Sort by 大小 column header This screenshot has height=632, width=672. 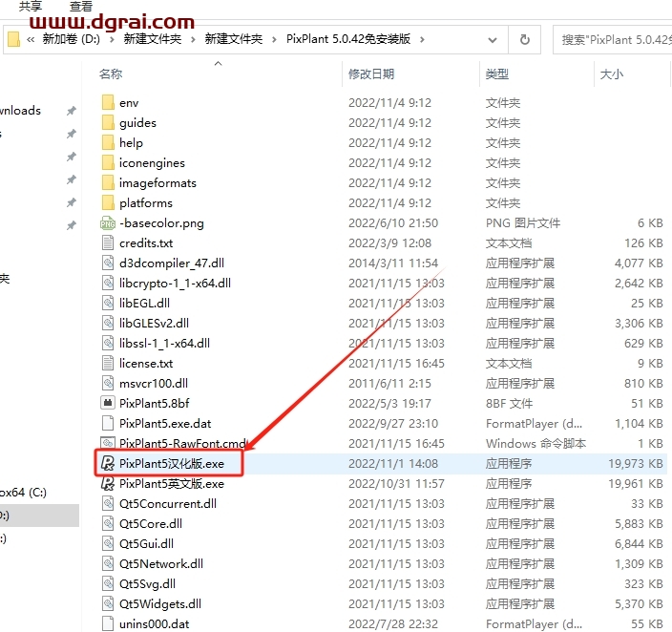click(x=612, y=74)
